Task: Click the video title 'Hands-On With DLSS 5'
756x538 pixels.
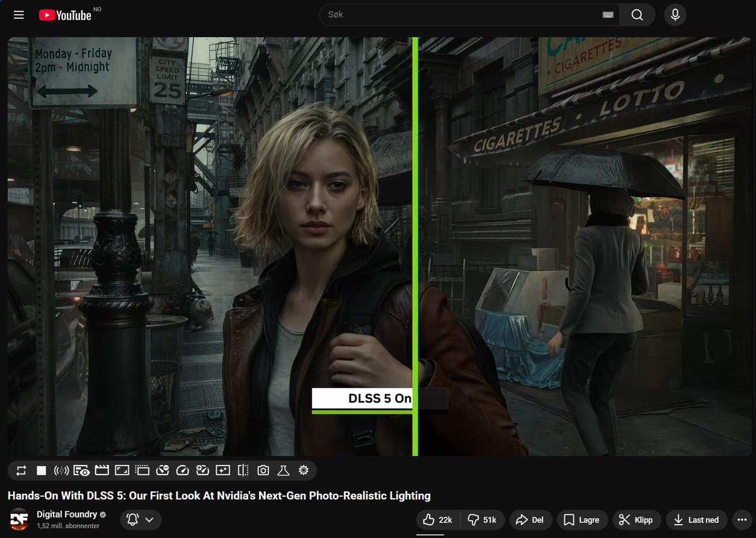Action: pos(219,496)
